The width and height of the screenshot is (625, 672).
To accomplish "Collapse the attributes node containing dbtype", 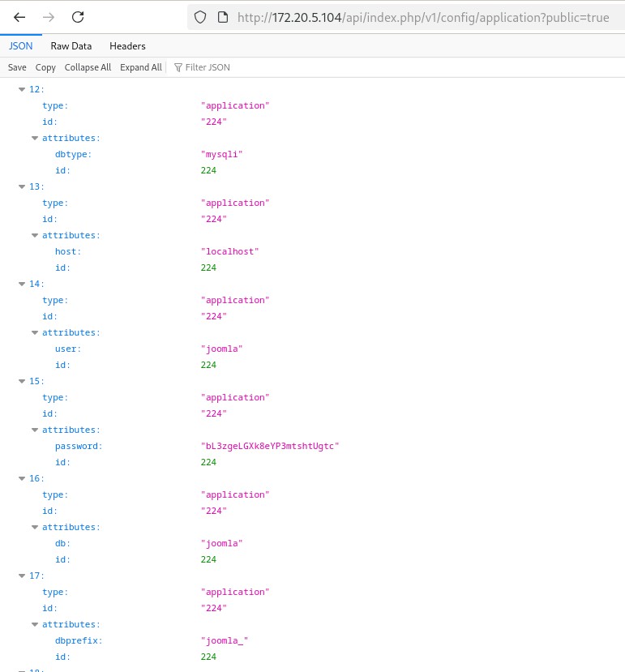I will (x=35, y=138).
